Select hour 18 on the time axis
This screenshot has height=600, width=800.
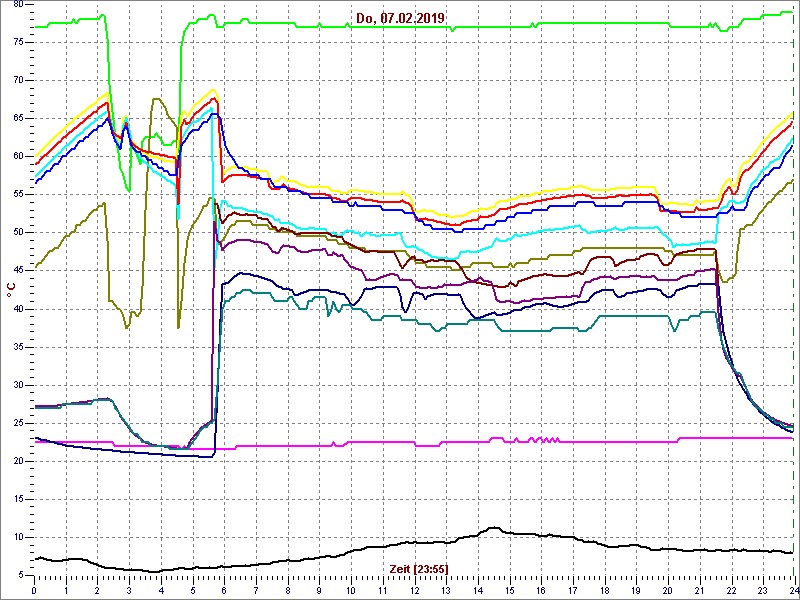604,590
